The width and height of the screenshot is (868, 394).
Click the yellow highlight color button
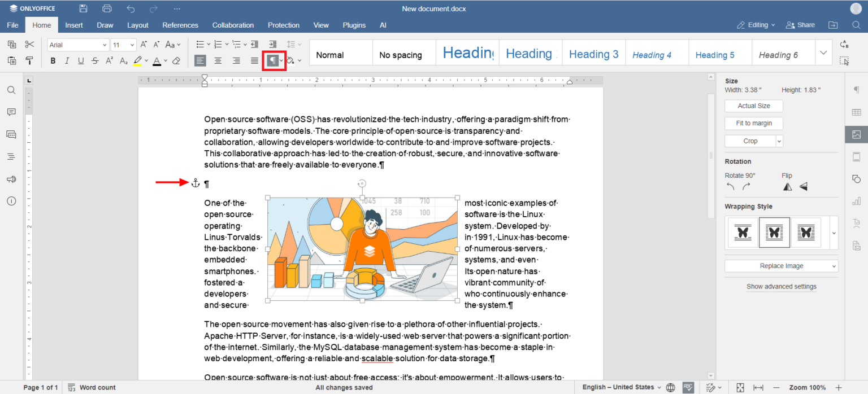pyautogui.click(x=137, y=61)
